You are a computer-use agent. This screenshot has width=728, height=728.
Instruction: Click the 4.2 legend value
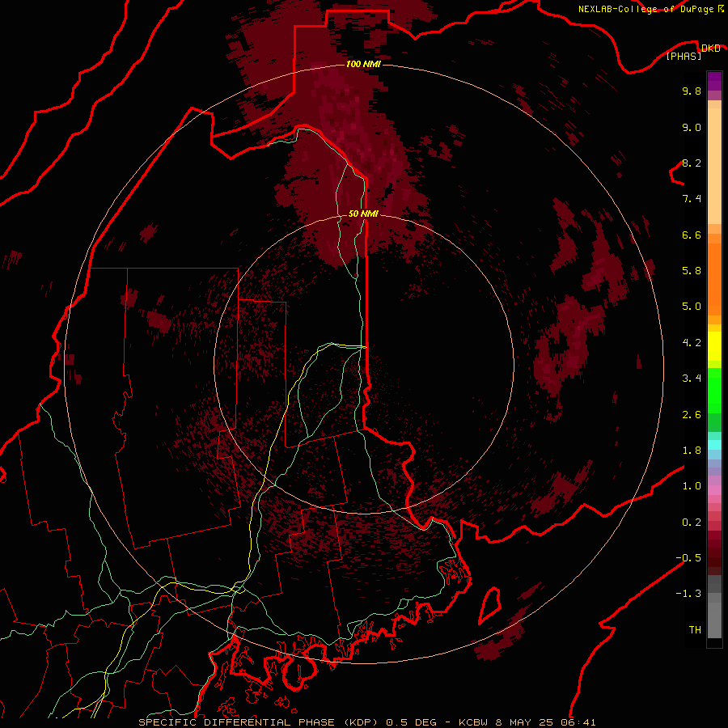(x=692, y=343)
